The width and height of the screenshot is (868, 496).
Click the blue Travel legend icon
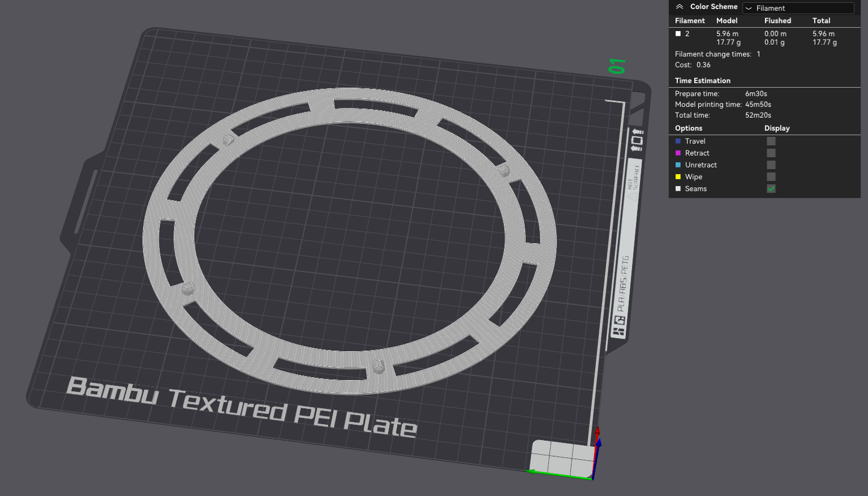pos(678,141)
